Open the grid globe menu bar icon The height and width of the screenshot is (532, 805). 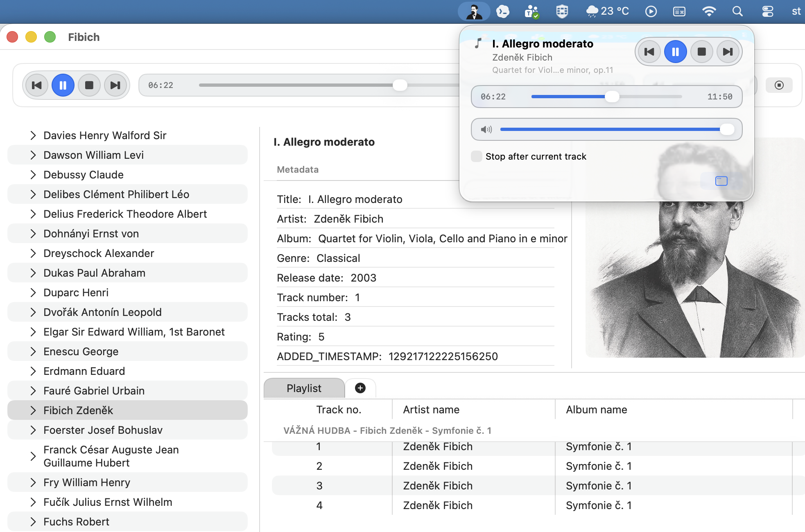coord(562,11)
